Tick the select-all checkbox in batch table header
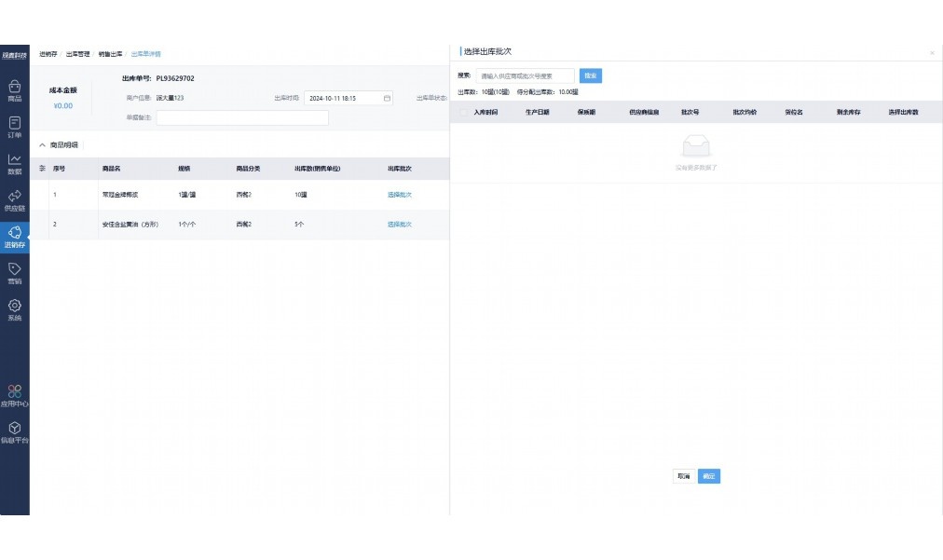 pos(463,112)
